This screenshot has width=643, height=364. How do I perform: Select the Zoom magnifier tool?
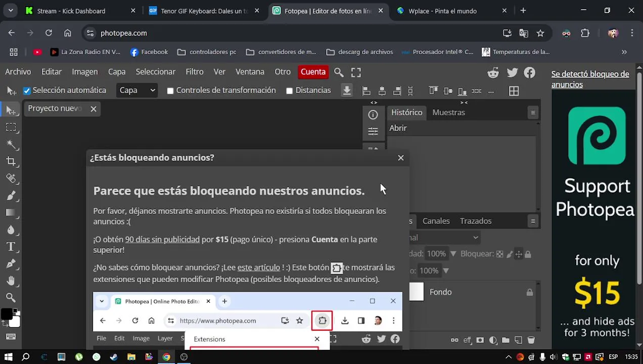pos(11,297)
